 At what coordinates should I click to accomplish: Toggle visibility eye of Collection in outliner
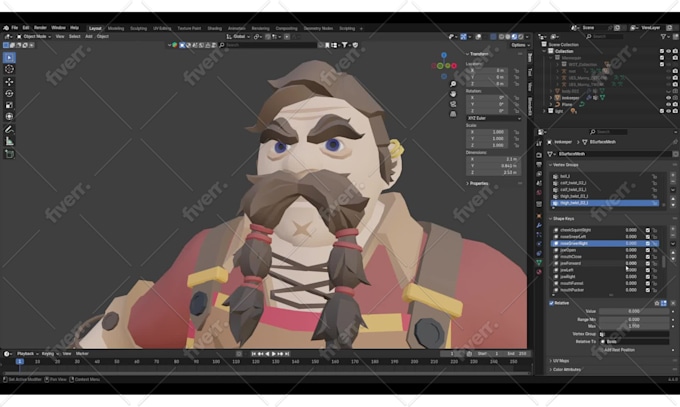(x=668, y=51)
